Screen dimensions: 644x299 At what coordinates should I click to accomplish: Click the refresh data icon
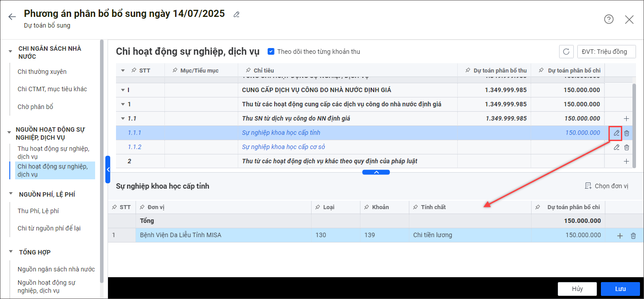tap(566, 52)
